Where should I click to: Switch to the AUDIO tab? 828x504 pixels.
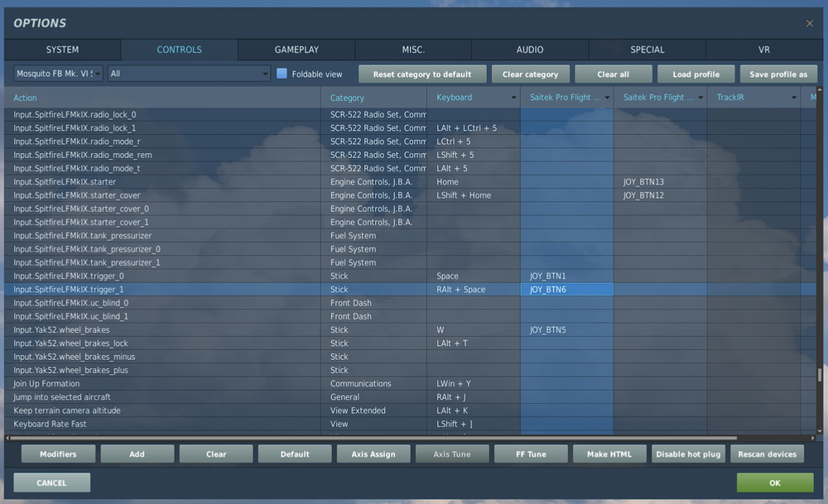click(x=529, y=50)
